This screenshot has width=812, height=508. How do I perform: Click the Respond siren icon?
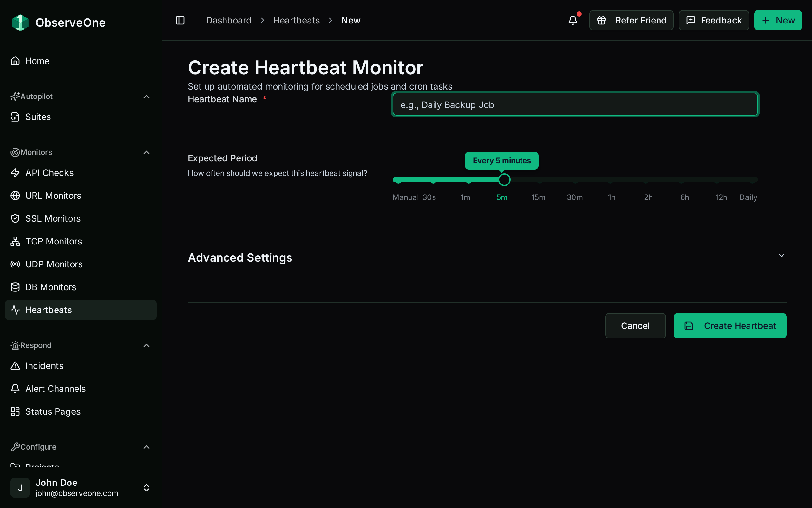pyautogui.click(x=15, y=345)
